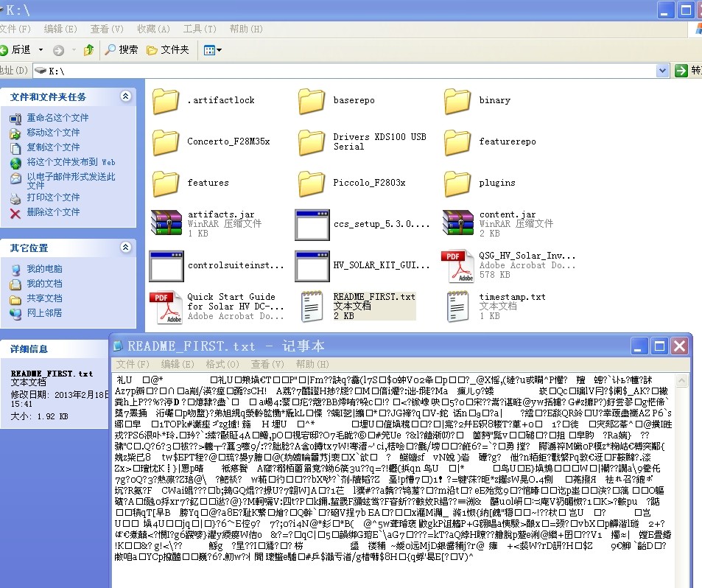
Task: Go to 我的电脑 in Other Places
Action: coord(44,269)
